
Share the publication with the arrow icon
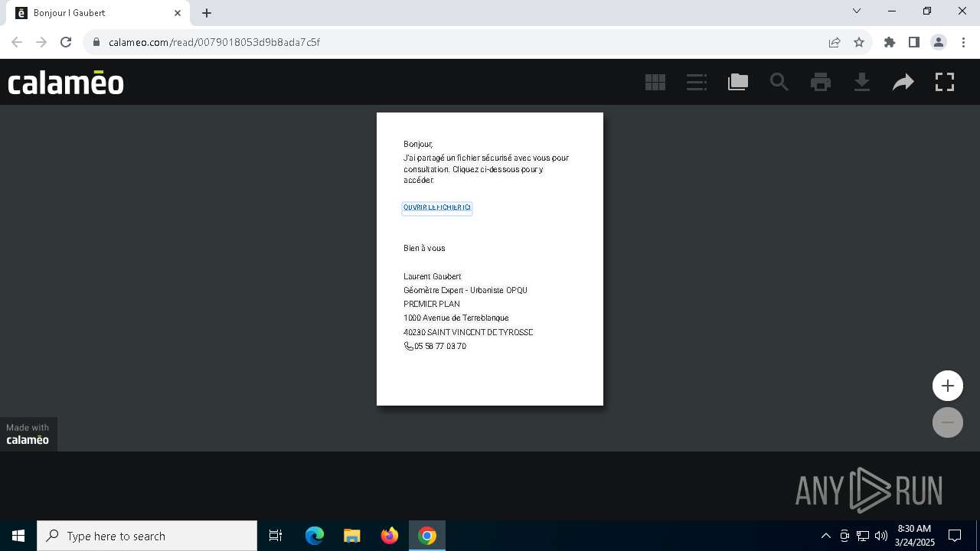[x=903, y=82]
